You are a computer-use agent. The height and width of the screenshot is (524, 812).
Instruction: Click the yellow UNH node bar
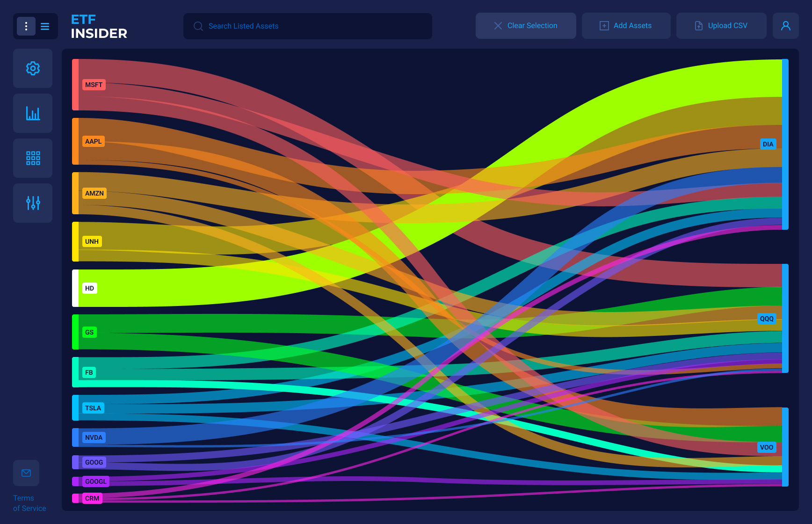click(75, 241)
